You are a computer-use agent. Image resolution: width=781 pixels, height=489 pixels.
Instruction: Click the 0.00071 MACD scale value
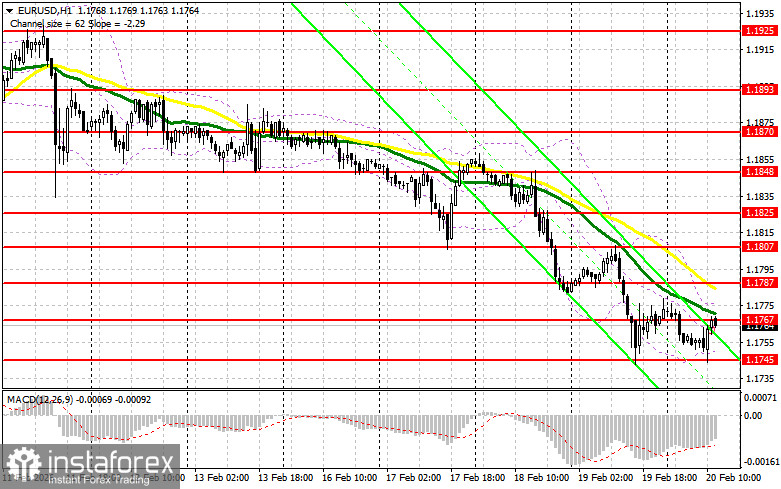[760, 398]
